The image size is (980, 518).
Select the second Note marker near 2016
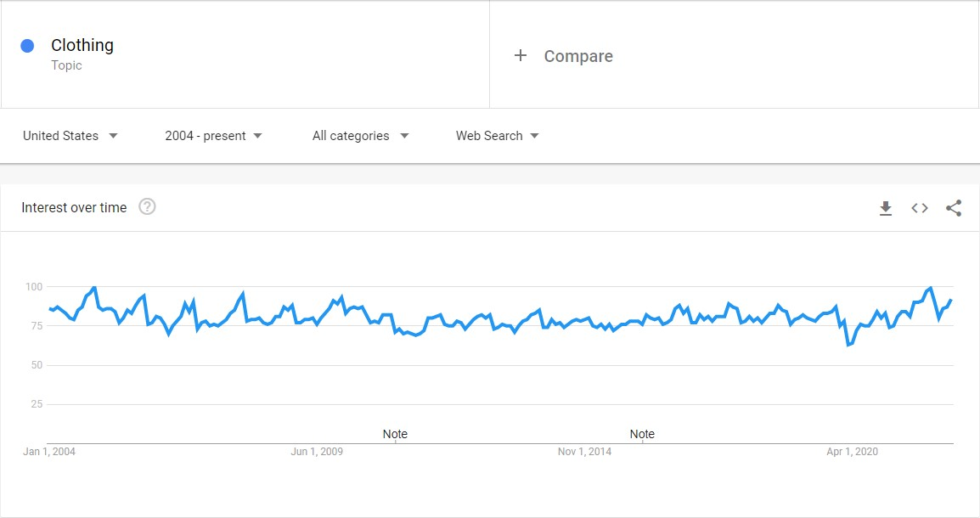pyautogui.click(x=642, y=434)
